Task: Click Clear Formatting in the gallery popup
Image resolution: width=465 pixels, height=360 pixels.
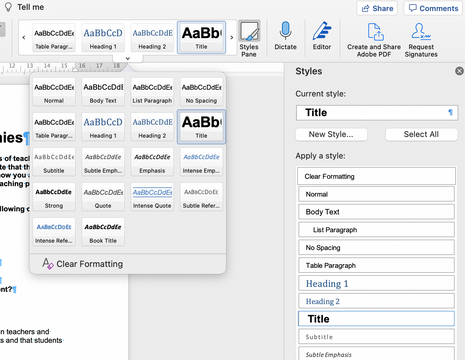Action: (x=83, y=264)
